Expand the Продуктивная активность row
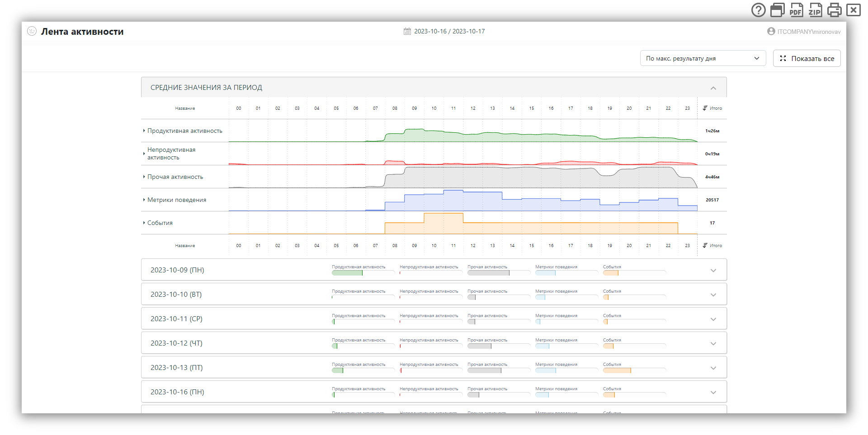 coord(144,131)
